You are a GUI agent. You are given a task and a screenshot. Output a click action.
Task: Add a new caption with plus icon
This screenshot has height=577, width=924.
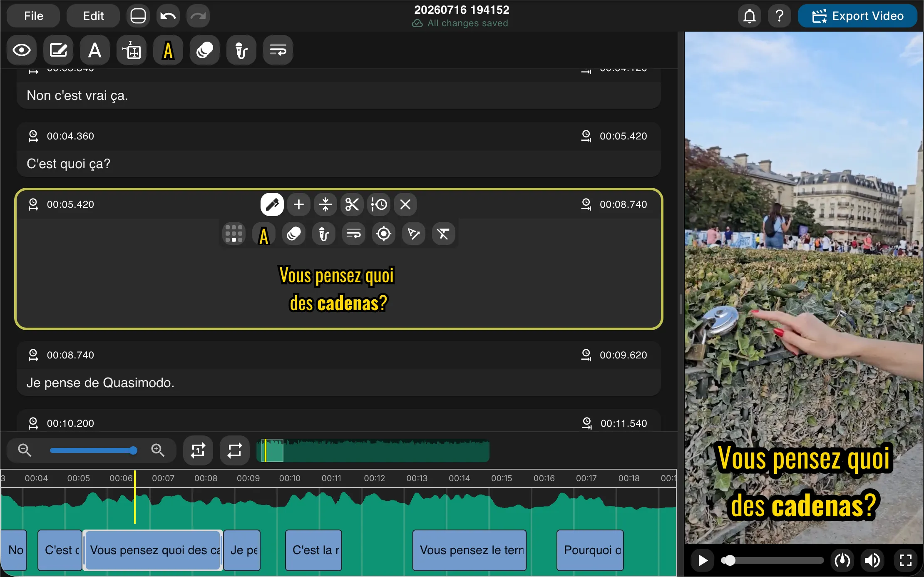[x=299, y=204]
